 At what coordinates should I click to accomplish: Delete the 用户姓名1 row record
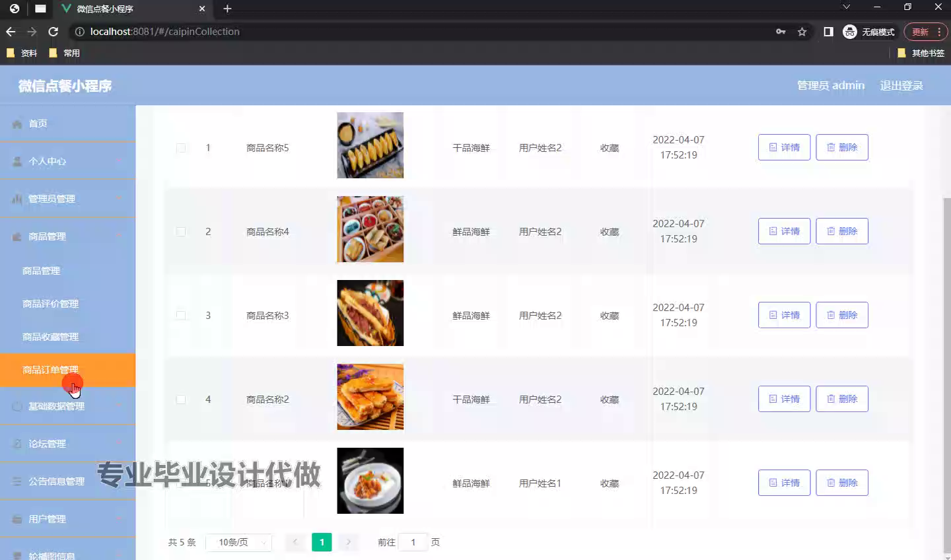coord(842,483)
